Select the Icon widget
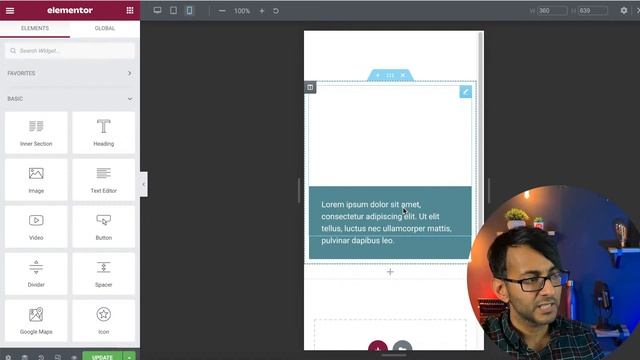This screenshot has width=640, height=360. tap(104, 321)
